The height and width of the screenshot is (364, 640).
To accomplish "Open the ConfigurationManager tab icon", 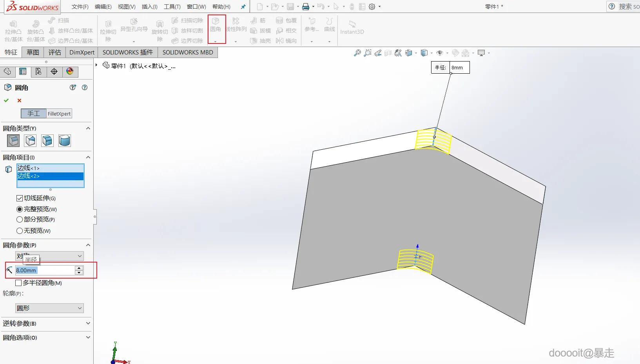I will coord(38,72).
